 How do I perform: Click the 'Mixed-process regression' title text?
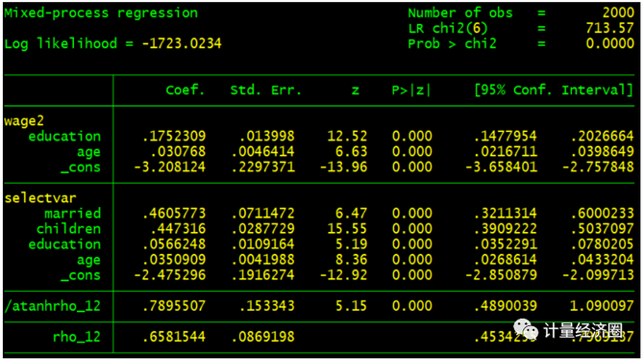pos(101,13)
